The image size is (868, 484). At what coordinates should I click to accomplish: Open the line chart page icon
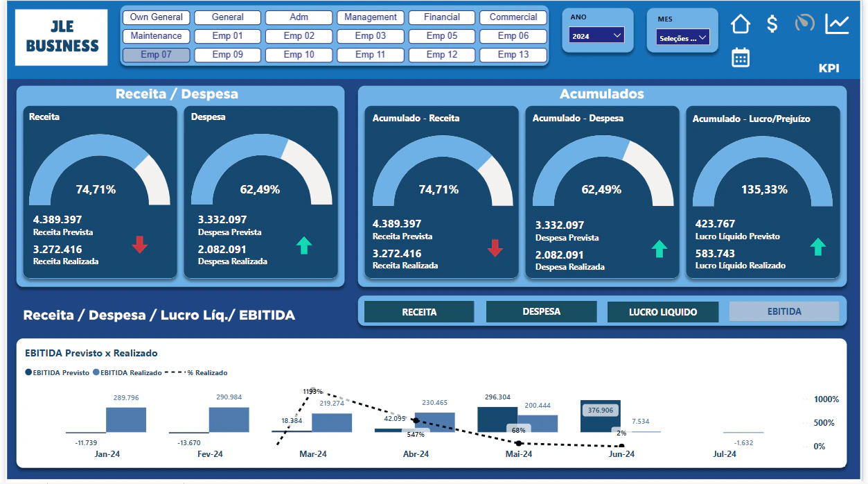(837, 24)
